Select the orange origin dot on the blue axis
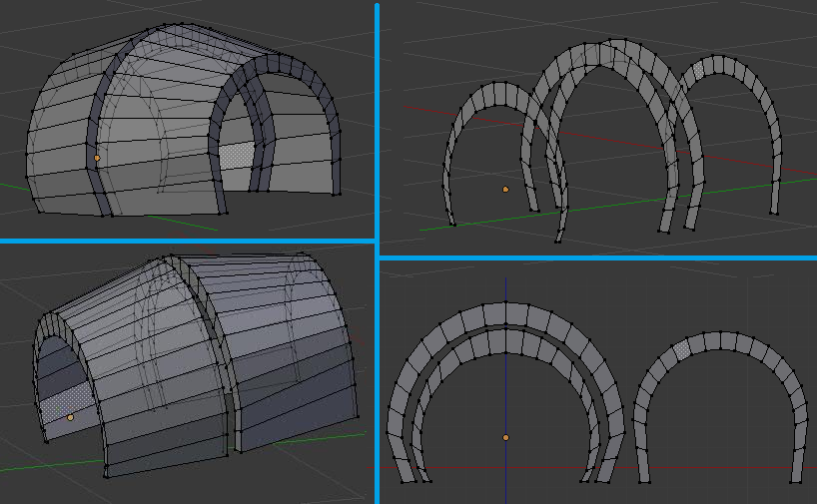817x504 pixels. click(505, 437)
